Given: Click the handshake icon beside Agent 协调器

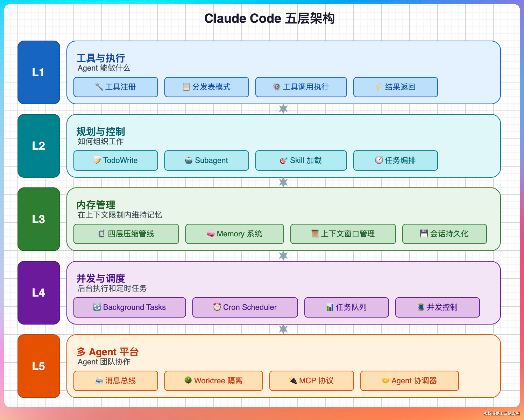Looking at the screenshot, I should coord(385,381).
